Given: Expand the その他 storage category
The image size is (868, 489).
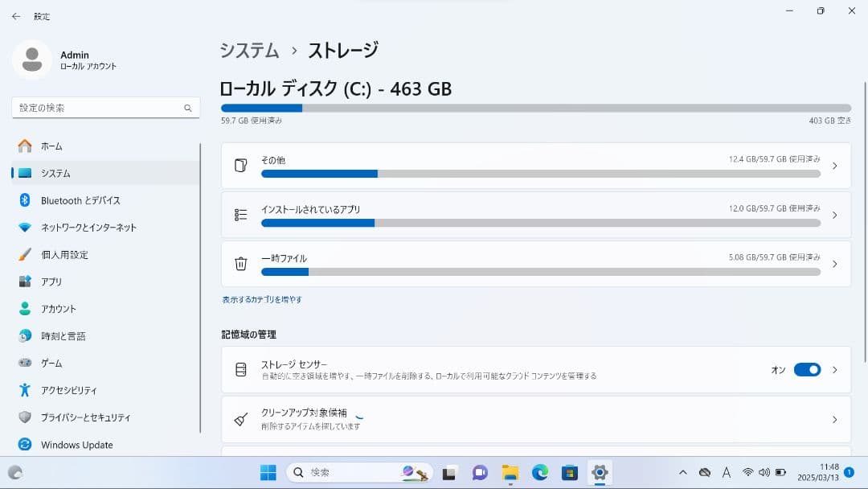Looking at the screenshot, I should point(535,166).
